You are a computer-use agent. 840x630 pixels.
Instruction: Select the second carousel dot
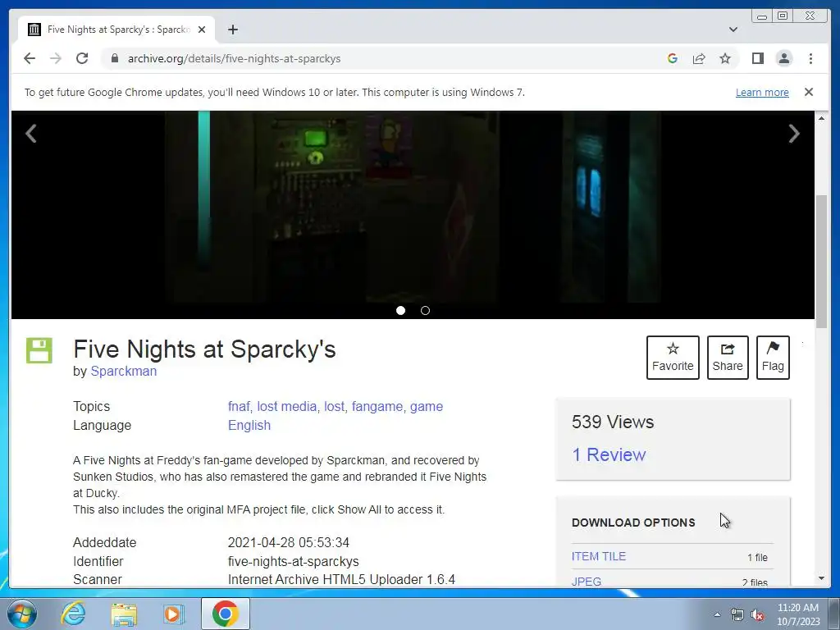[x=426, y=311]
